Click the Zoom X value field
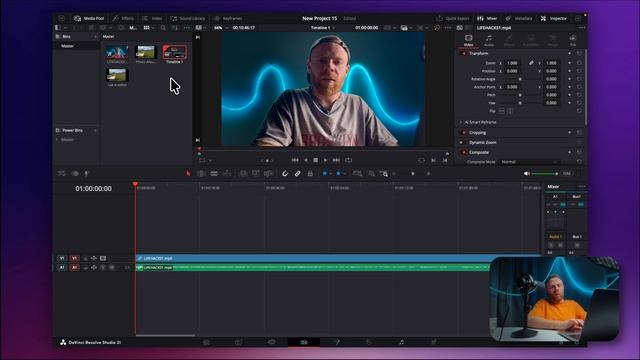 (512, 63)
